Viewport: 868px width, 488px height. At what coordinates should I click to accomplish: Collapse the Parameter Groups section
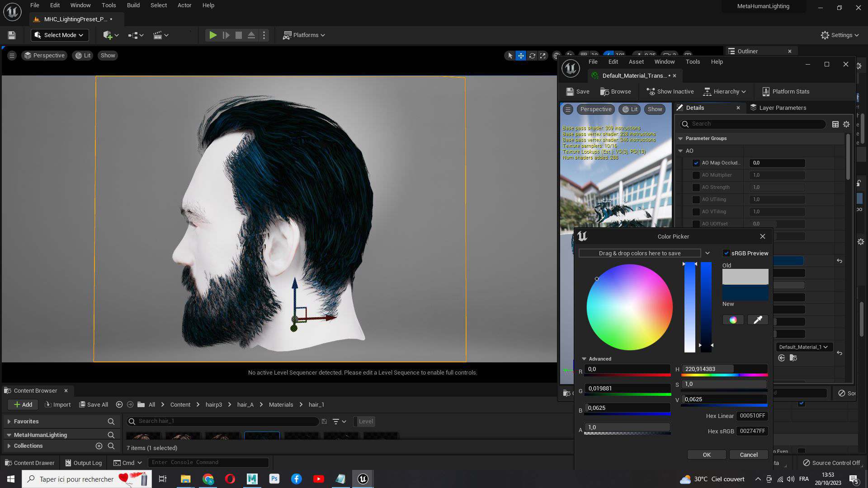tap(680, 139)
